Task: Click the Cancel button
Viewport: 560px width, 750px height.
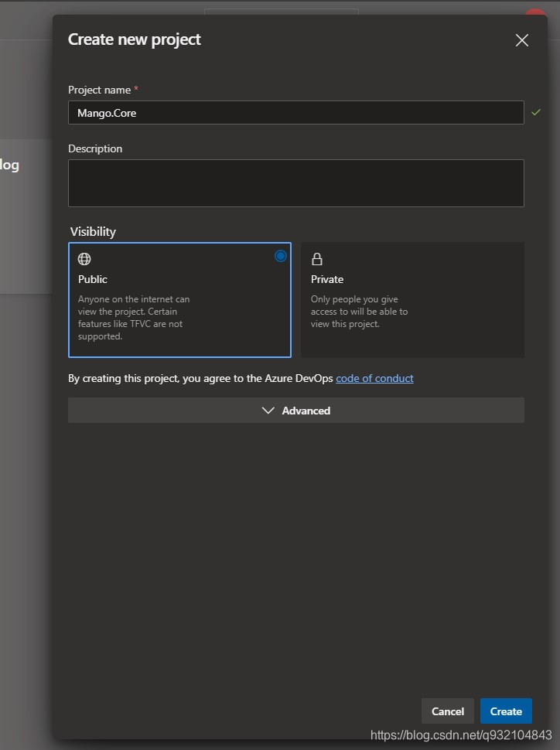Action: tap(448, 711)
